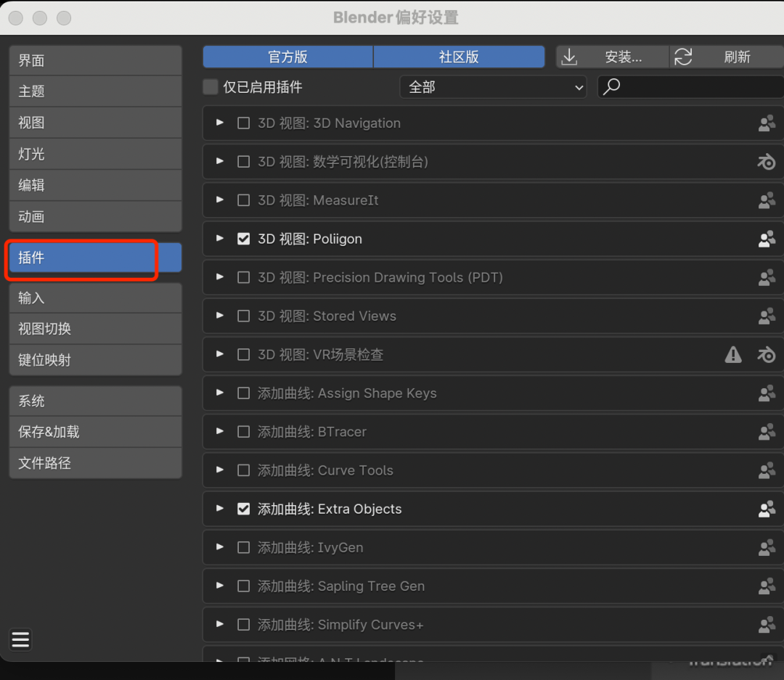Viewport: 784px width, 680px height.
Task: Open the 文件路径 preferences section
Action: [95, 463]
